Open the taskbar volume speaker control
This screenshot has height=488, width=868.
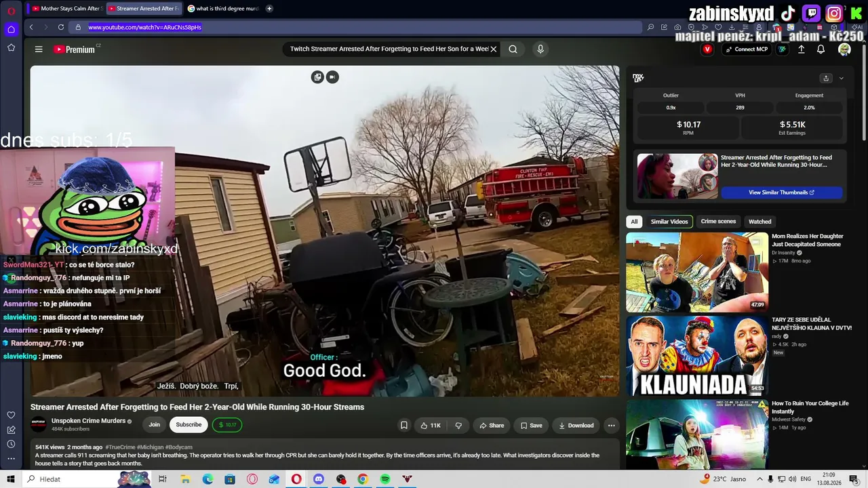pos(791,479)
